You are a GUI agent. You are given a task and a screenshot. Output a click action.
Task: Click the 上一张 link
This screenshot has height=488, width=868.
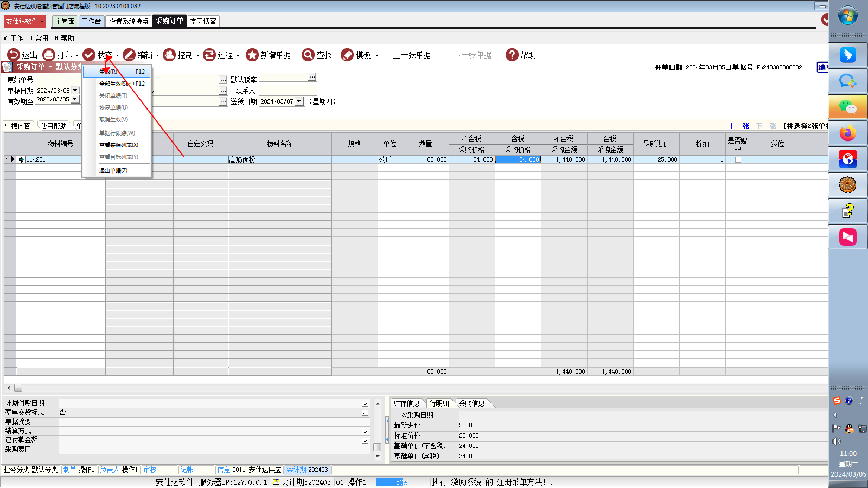coord(739,126)
